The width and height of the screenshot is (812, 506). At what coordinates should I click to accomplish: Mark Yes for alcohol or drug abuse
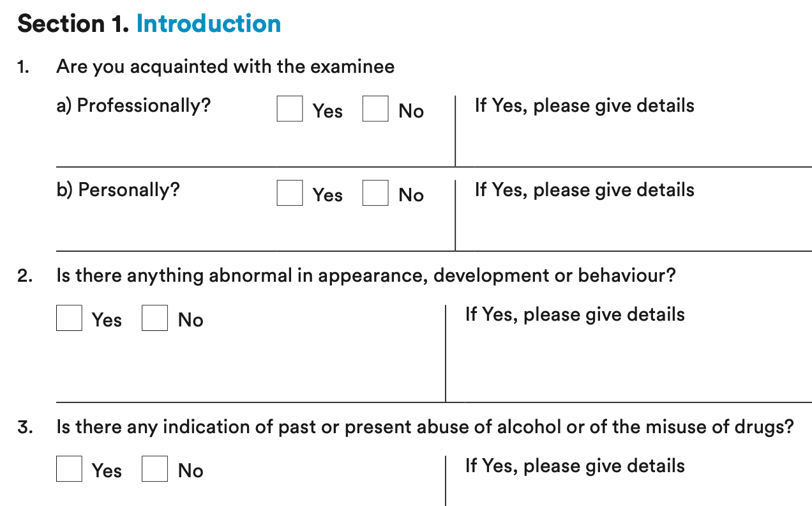tap(69, 469)
